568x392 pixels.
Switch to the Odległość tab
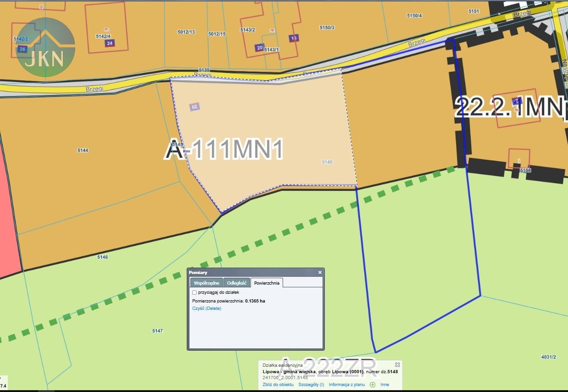coord(237,283)
